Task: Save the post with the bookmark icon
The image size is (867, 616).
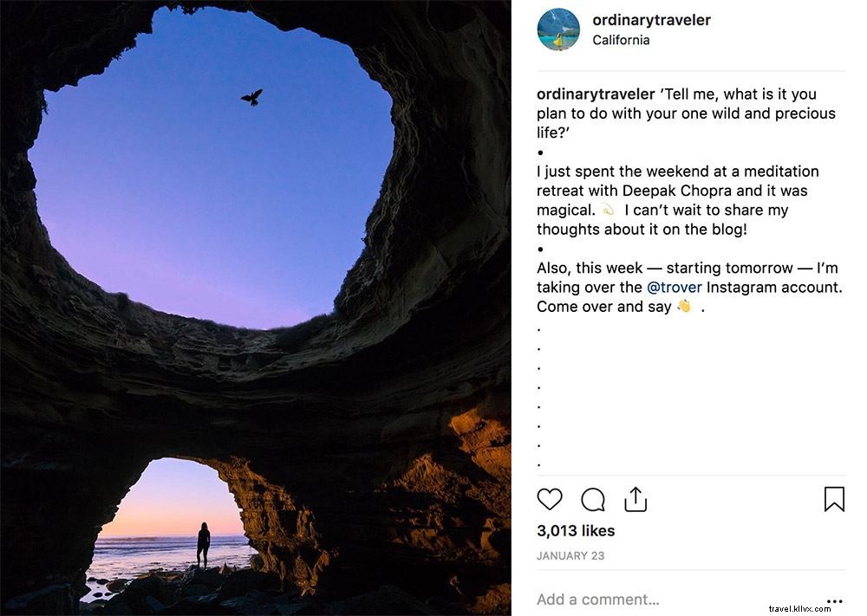Action: tap(835, 499)
